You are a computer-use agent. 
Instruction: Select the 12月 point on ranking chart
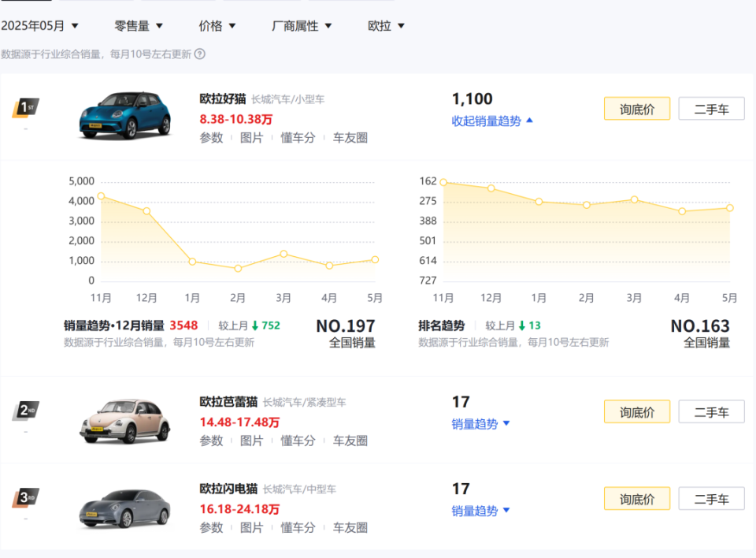tap(491, 188)
